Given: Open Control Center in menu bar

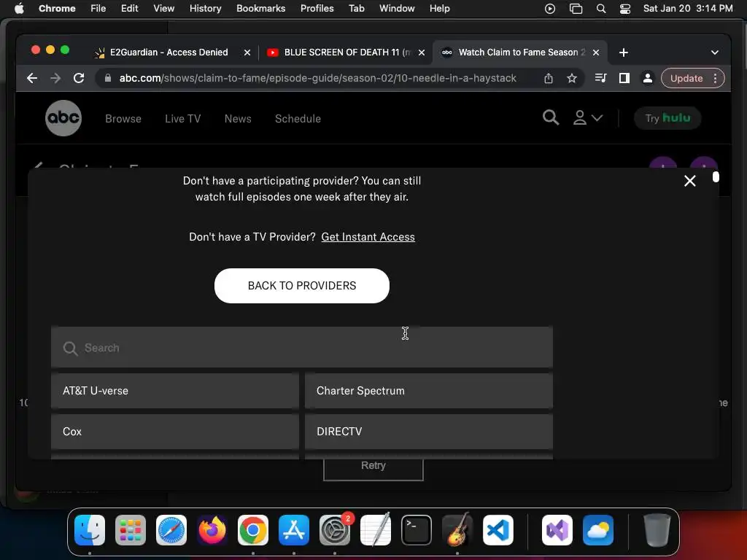Looking at the screenshot, I should [x=624, y=9].
